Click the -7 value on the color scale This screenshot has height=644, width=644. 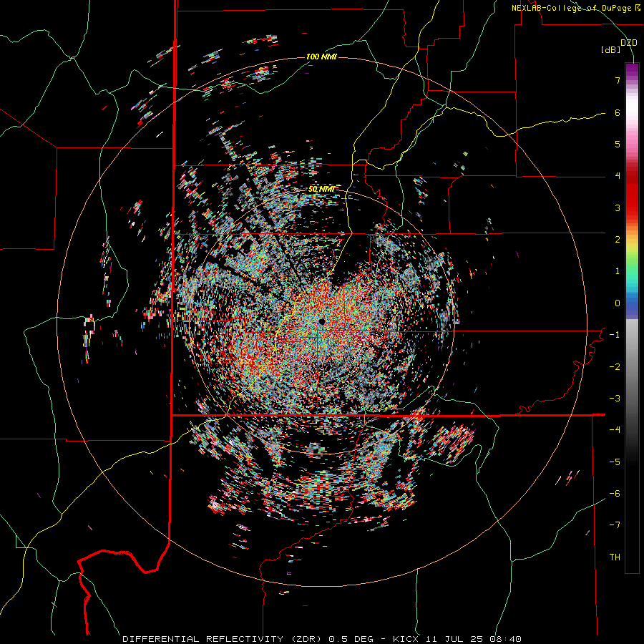(615, 525)
